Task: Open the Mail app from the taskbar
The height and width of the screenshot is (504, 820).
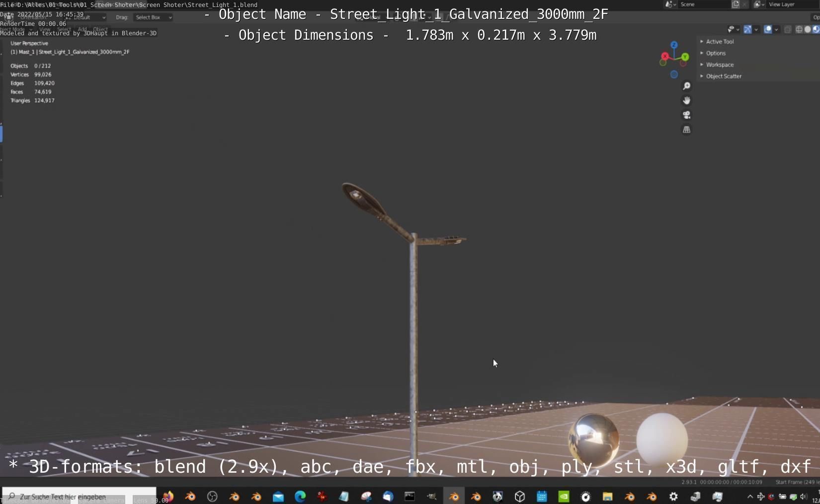Action: (x=278, y=496)
